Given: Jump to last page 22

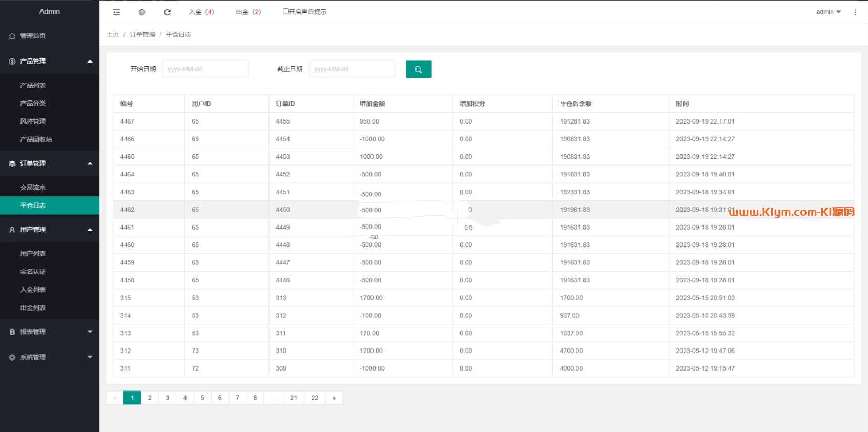Looking at the screenshot, I should [x=315, y=398].
